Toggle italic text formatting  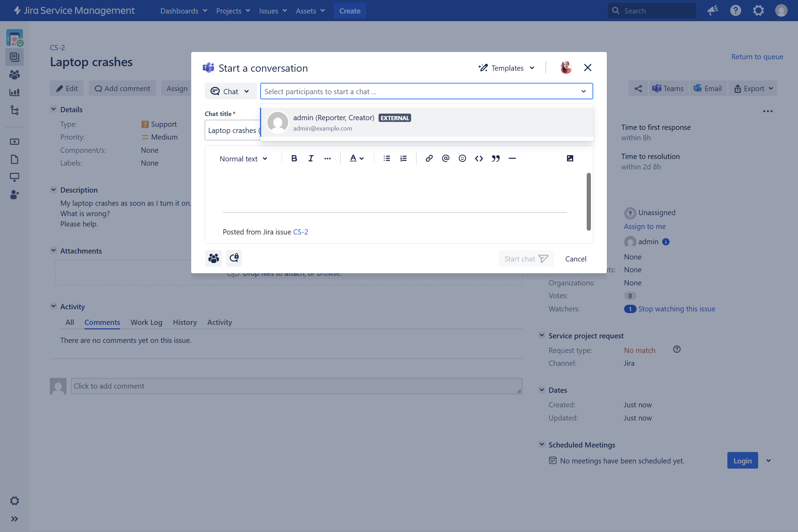[311, 158]
